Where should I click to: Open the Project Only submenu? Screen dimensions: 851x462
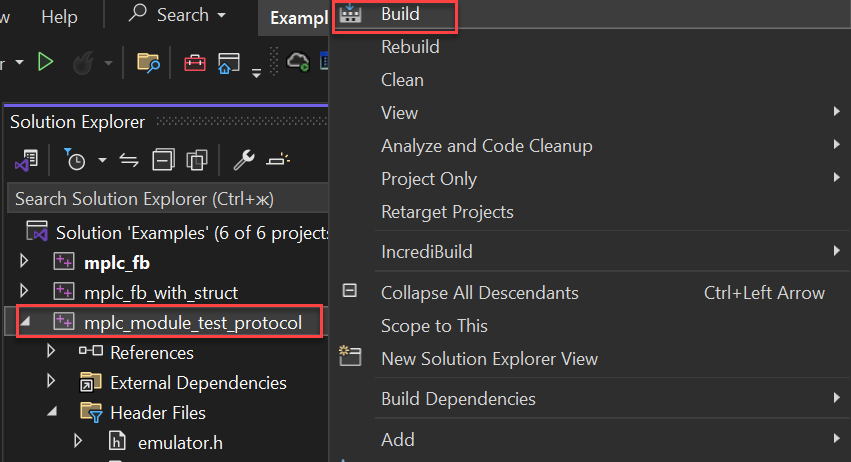click(x=429, y=179)
